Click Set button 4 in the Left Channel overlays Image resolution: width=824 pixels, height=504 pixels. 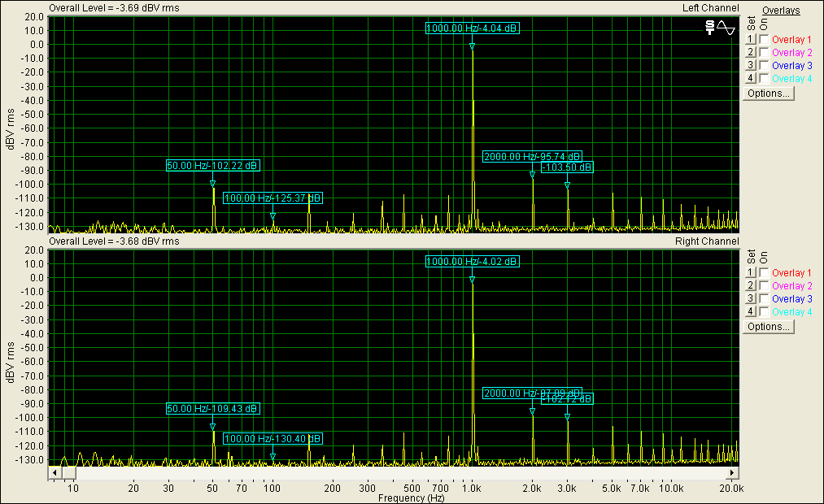pyautogui.click(x=751, y=79)
